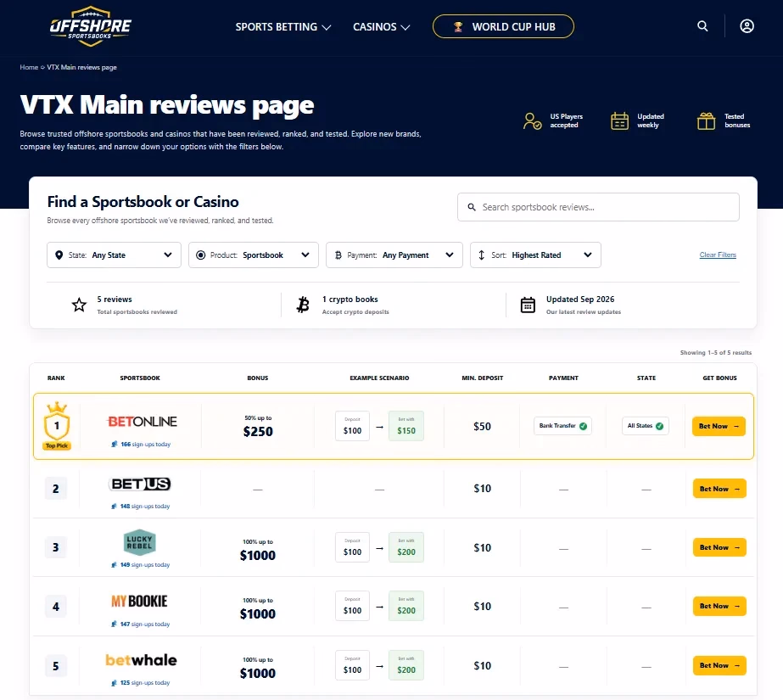Click the BetOnline logo
783x700 pixels.
pyautogui.click(x=143, y=422)
